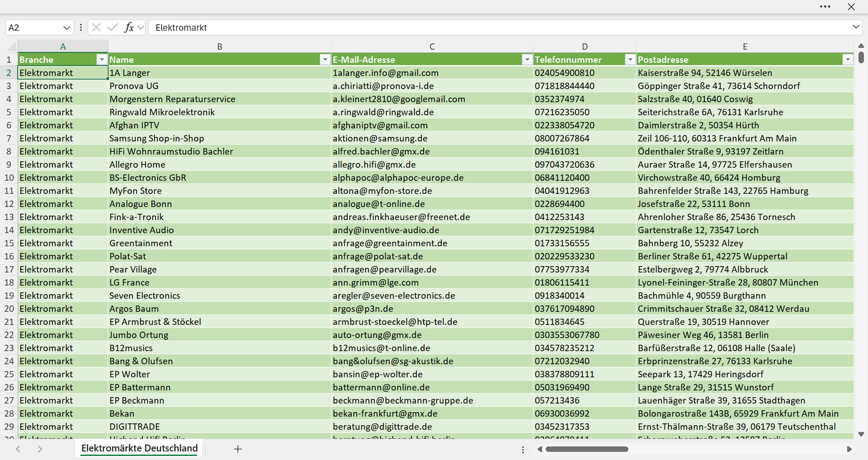868x460 pixels.
Task: Select email 'a.ringwald@ringwald.de'
Action: pyautogui.click(x=432, y=112)
